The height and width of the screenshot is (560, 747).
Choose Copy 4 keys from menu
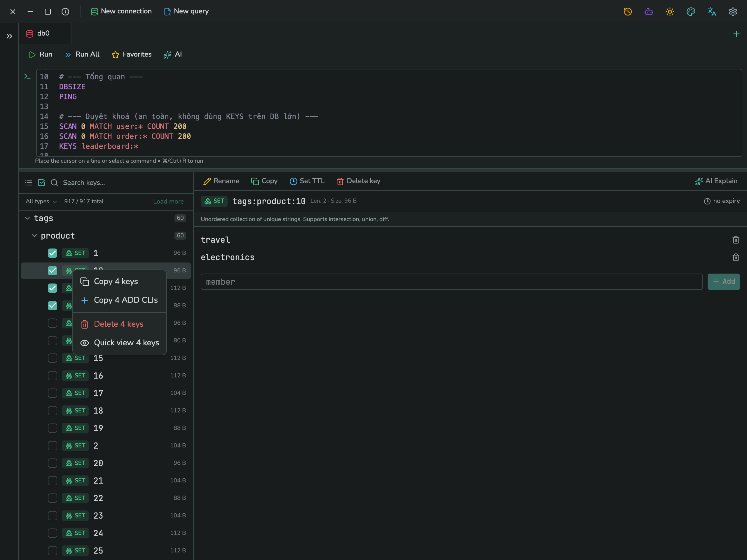[x=120, y=281]
